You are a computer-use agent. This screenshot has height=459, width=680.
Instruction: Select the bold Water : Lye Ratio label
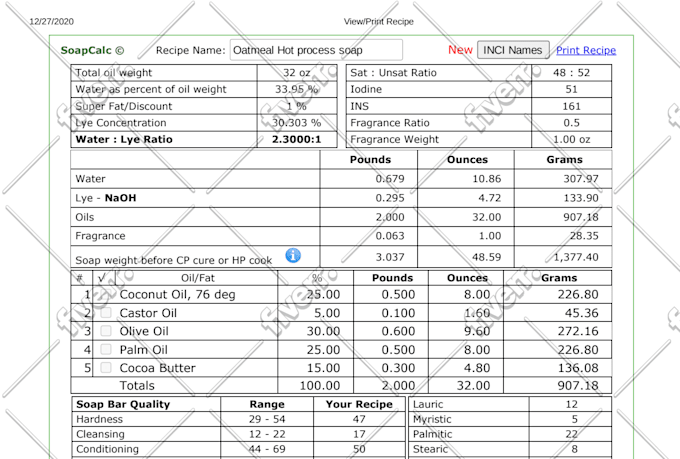pos(124,139)
